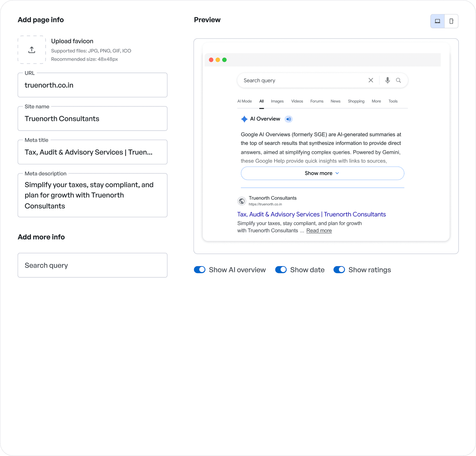Open the Tools option in preview
Viewport: 476px width, 456px height.
393,101
